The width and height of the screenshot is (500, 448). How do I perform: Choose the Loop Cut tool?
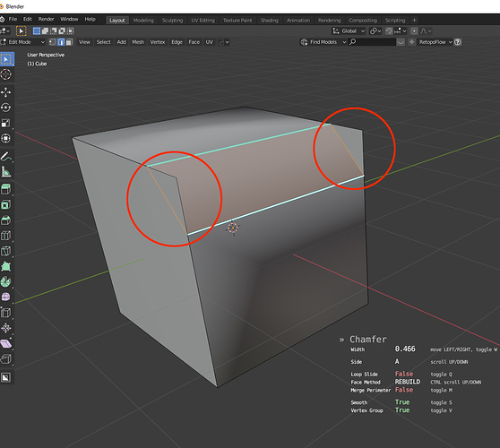pos(6,236)
